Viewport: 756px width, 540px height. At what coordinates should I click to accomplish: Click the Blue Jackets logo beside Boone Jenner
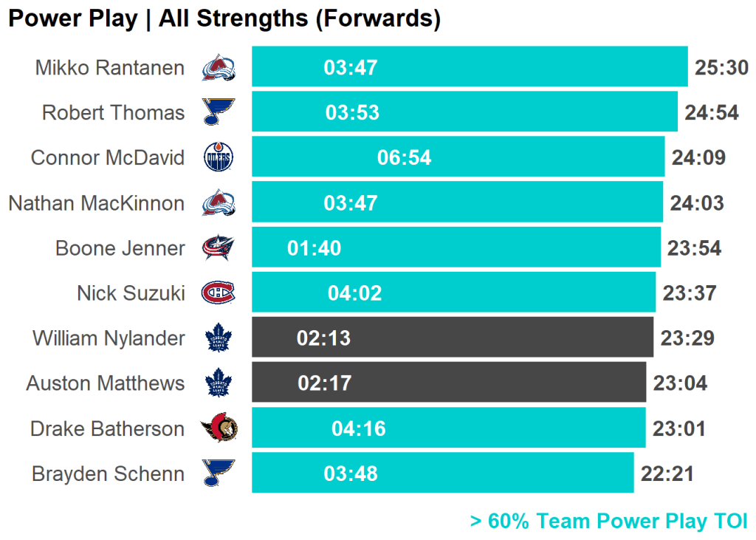pyautogui.click(x=219, y=247)
